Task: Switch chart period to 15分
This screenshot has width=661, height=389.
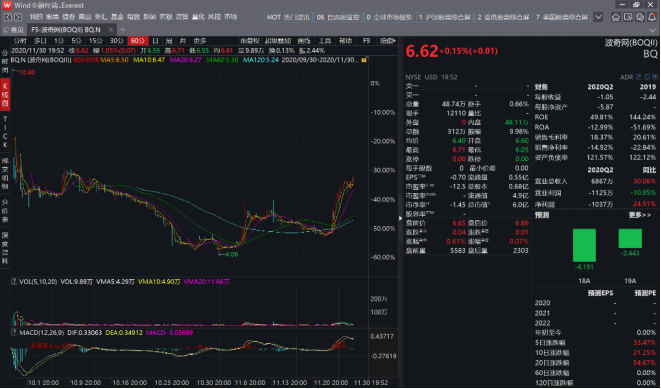Action: pyautogui.click(x=95, y=41)
